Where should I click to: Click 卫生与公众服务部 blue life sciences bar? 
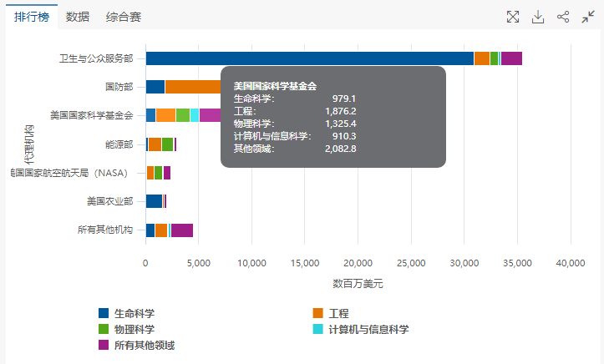[310, 58]
